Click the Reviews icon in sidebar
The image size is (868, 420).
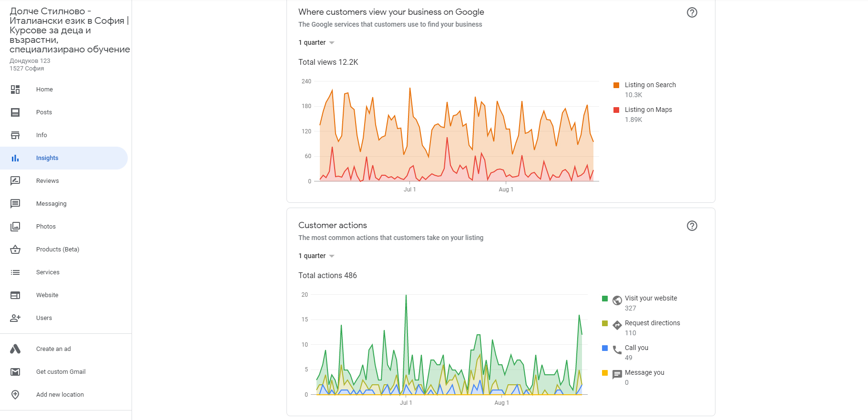point(15,181)
